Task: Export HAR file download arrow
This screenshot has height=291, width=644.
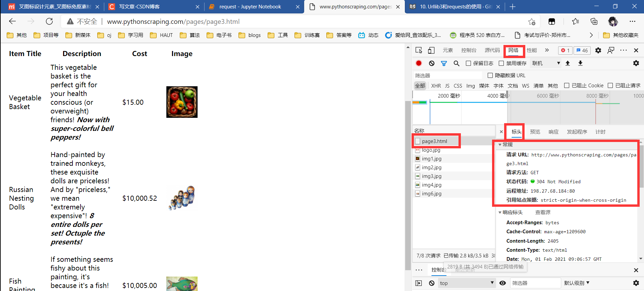Action: (581, 63)
